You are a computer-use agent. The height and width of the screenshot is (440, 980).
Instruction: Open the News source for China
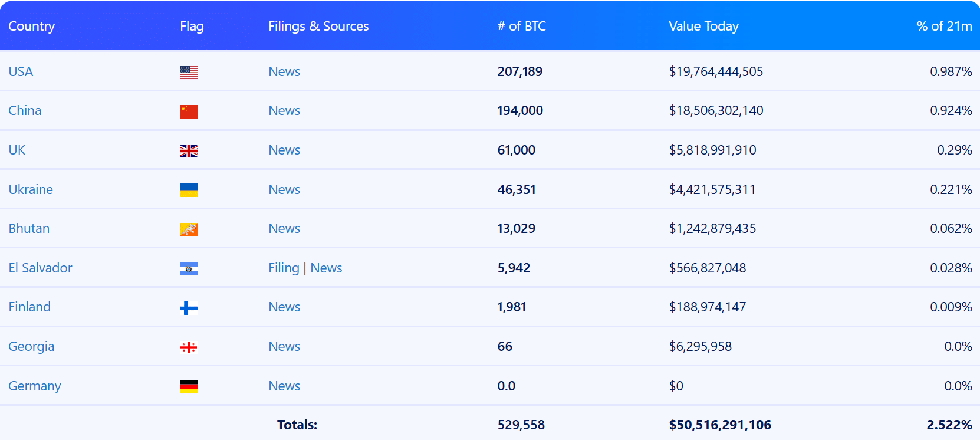click(x=284, y=110)
